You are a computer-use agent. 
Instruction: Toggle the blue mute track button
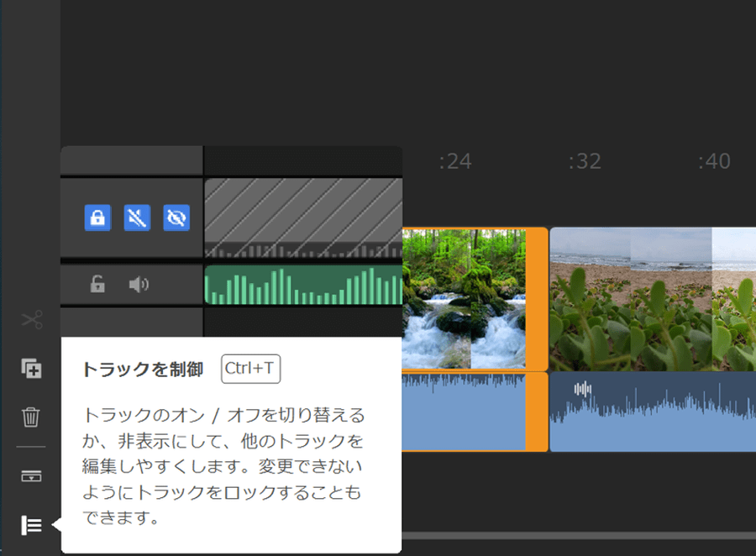pyautogui.click(x=137, y=218)
